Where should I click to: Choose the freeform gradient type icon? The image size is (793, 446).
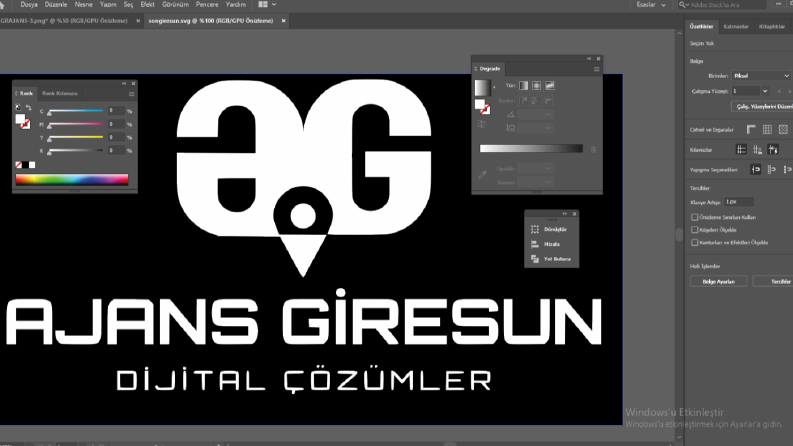point(550,85)
